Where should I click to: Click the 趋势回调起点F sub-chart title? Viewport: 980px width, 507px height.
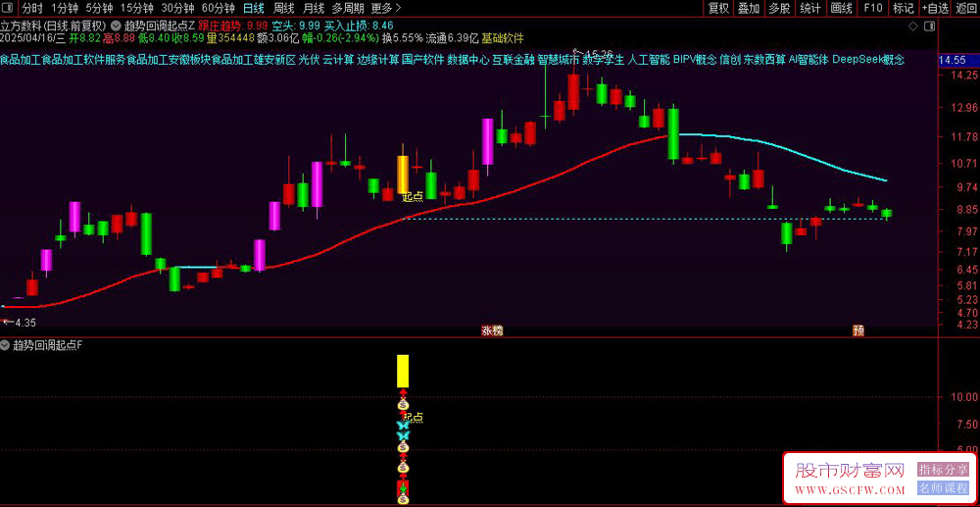[x=47, y=346]
